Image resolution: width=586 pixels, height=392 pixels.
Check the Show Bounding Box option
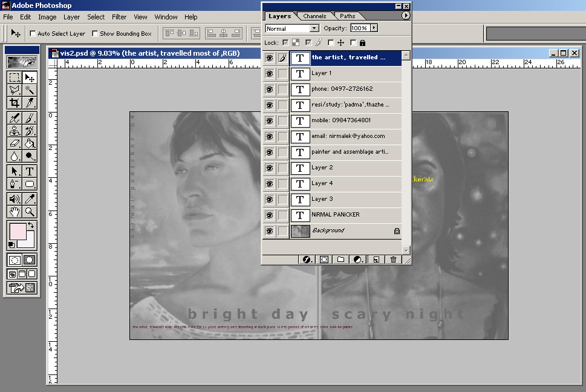click(x=95, y=34)
